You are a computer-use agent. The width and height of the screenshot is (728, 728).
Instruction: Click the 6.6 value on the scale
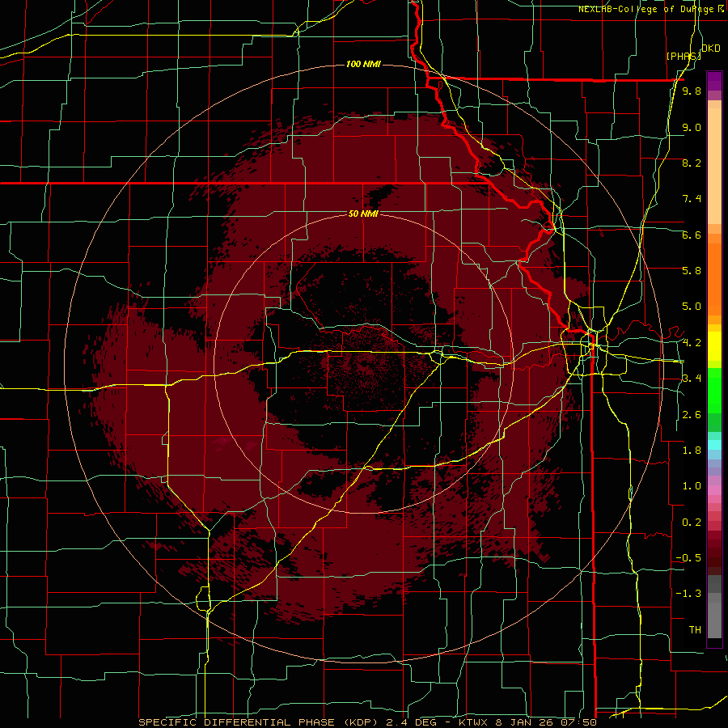click(x=692, y=235)
